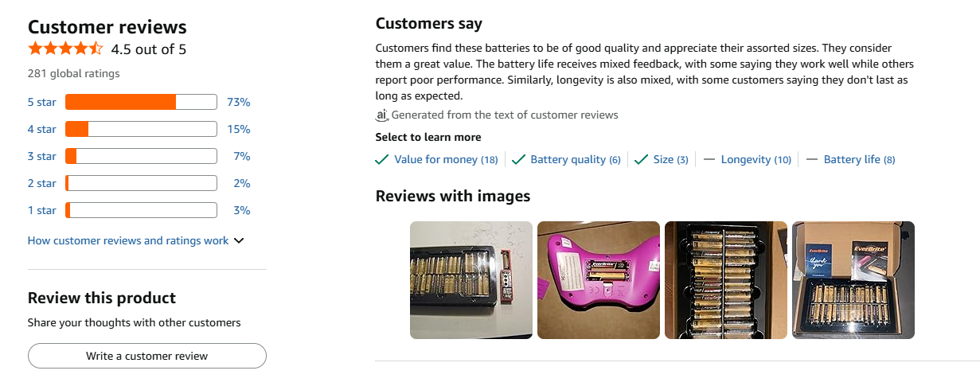This screenshot has height=390, width=980.
Task: Select Value for money topic
Action: pyautogui.click(x=445, y=159)
